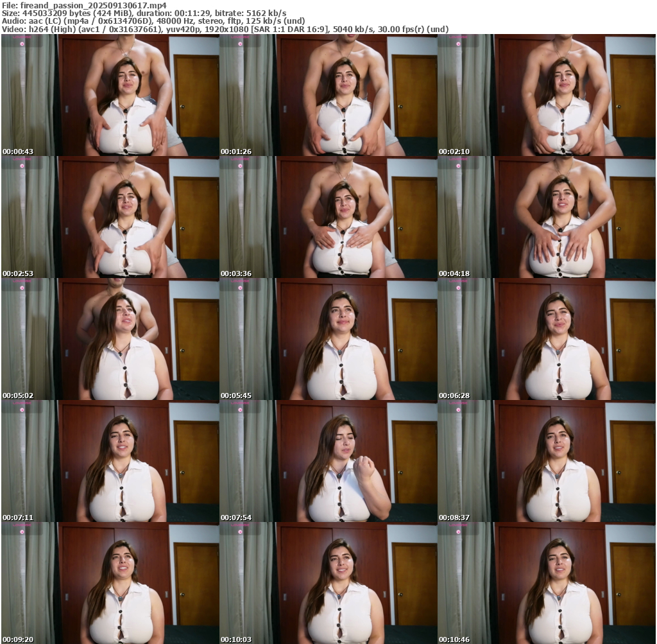The image size is (657, 644).
Task: Click the pink watermark icon in first frame
Action: pyautogui.click(x=22, y=44)
